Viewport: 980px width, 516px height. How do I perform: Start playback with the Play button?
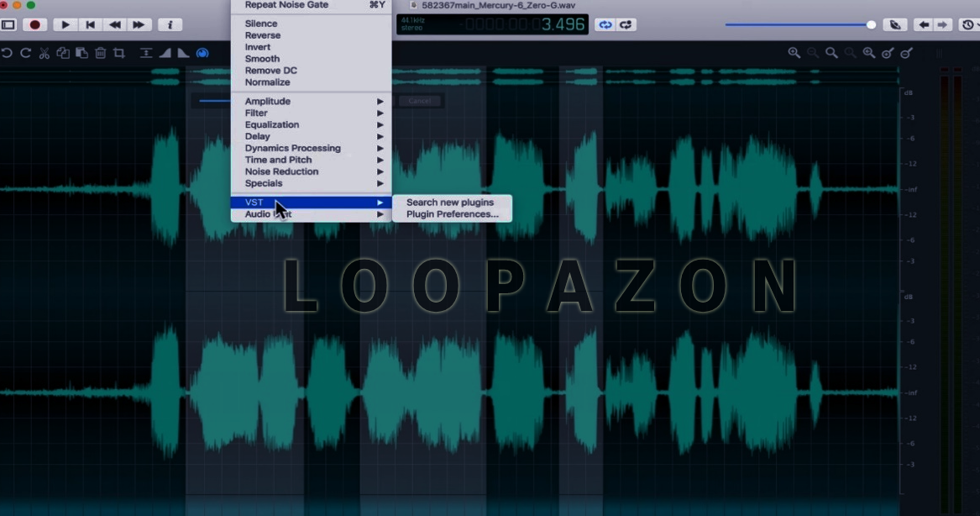(66, 25)
